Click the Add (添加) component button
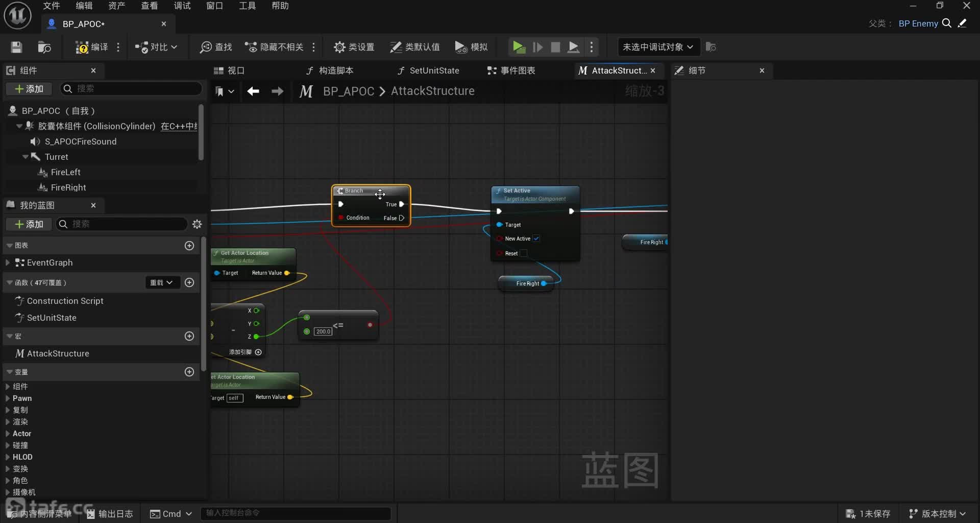The image size is (980, 523). coord(29,89)
